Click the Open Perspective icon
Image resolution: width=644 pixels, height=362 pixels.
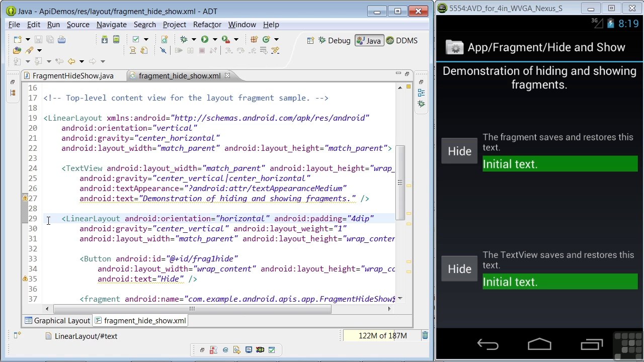click(x=310, y=40)
